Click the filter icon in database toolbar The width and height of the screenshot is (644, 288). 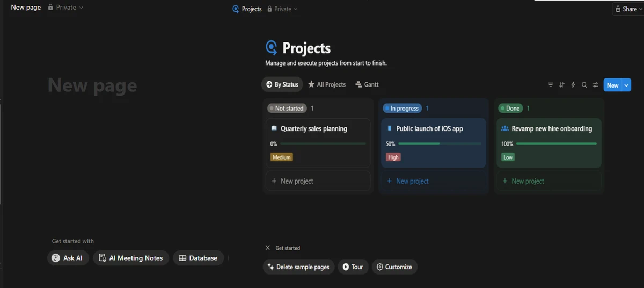coord(550,85)
